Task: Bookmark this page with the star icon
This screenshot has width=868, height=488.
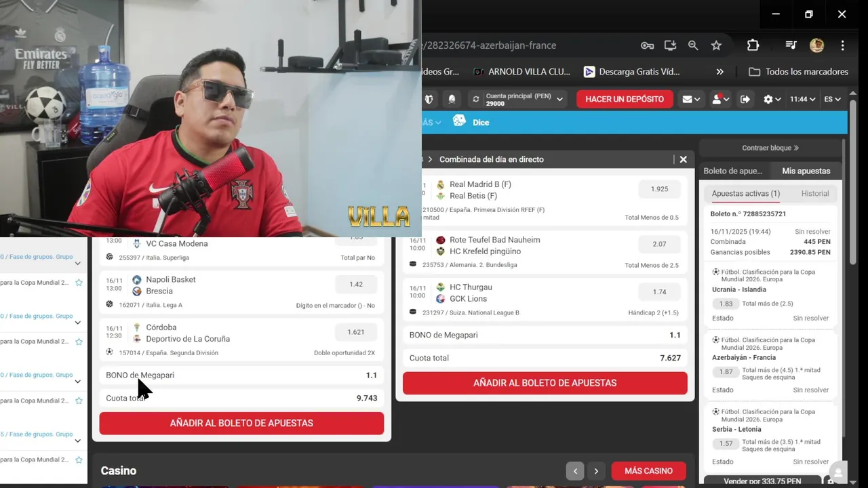Action: 716,45
